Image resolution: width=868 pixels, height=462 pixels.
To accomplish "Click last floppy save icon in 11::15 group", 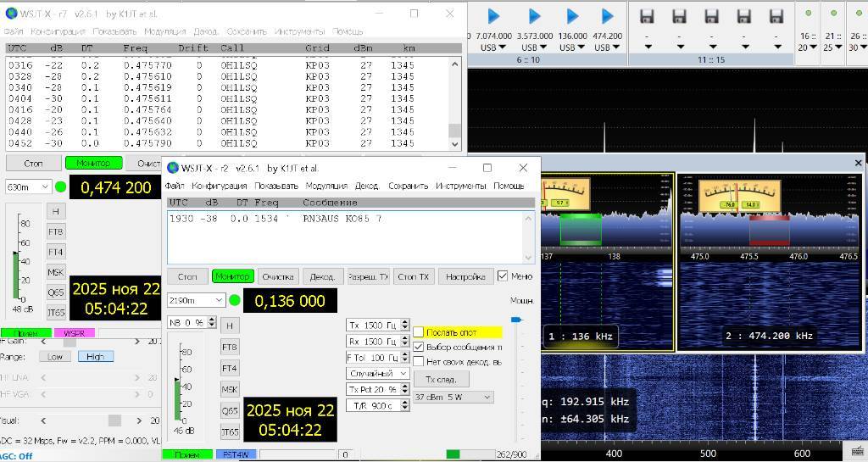I will point(776,16).
